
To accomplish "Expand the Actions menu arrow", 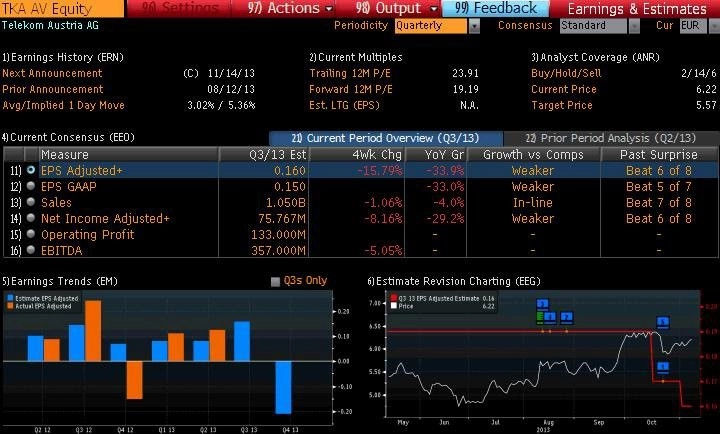I will click(x=329, y=9).
